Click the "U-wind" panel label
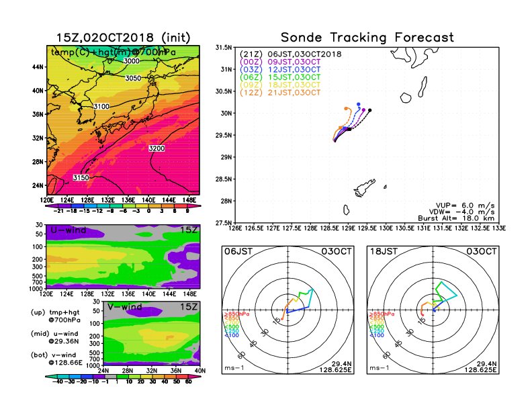 coord(69,230)
